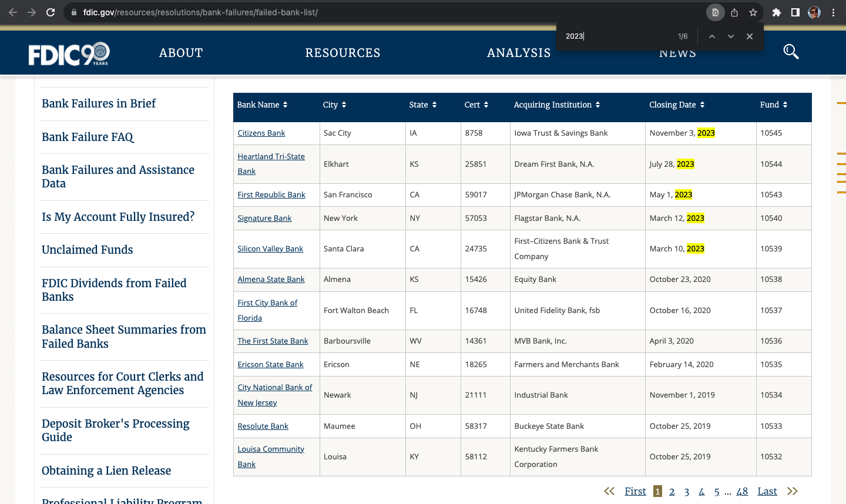Open the extensions puzzle icon
Screen dimensions: 846x504
coord(777,12)
